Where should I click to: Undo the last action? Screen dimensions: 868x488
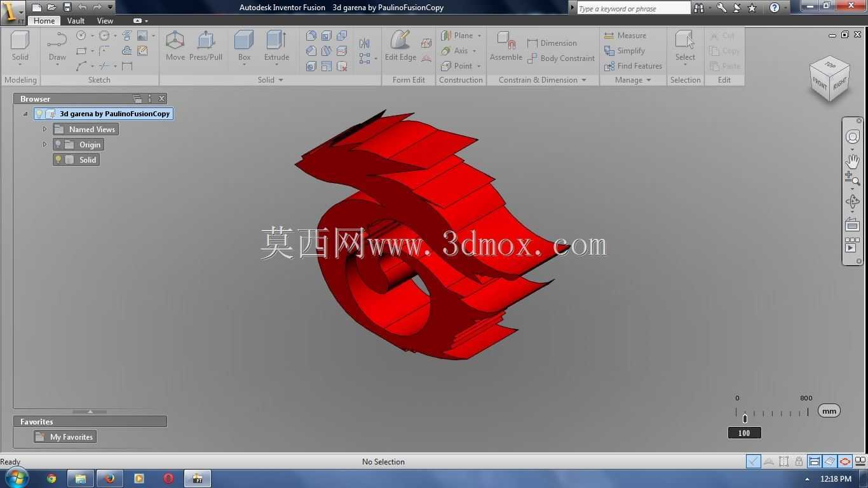tap(82, 8)
